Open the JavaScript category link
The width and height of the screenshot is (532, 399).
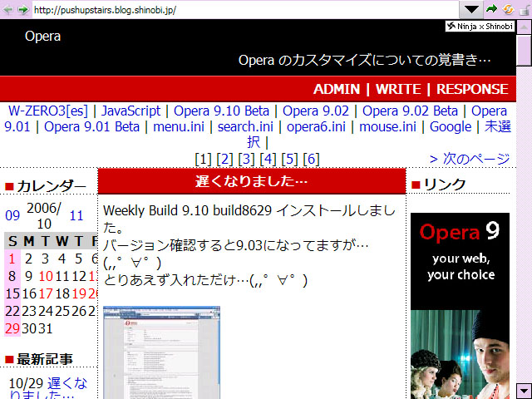point(131,111)
